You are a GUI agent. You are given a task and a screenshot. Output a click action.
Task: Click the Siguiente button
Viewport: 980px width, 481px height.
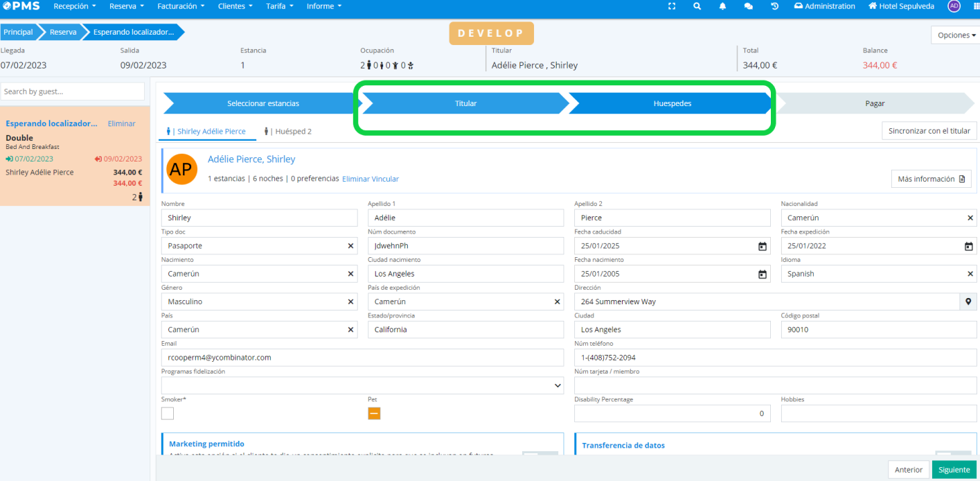(954, 469)
